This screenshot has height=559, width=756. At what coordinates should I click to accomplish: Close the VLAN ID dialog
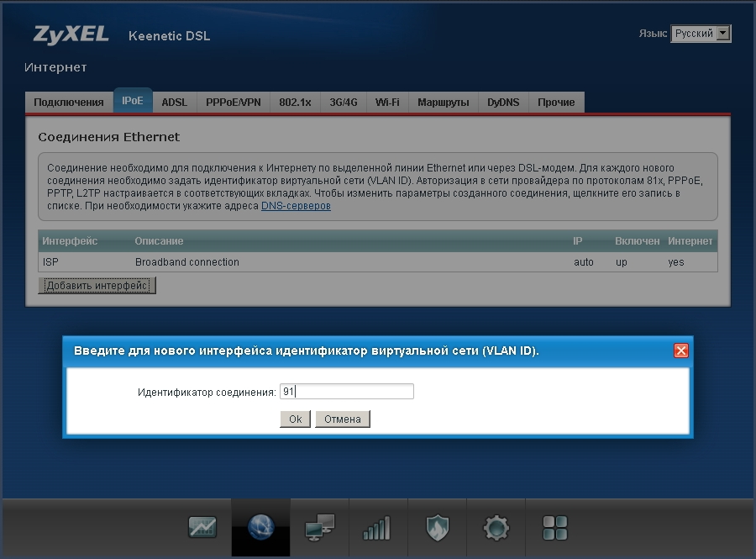(x=681, y=351)
